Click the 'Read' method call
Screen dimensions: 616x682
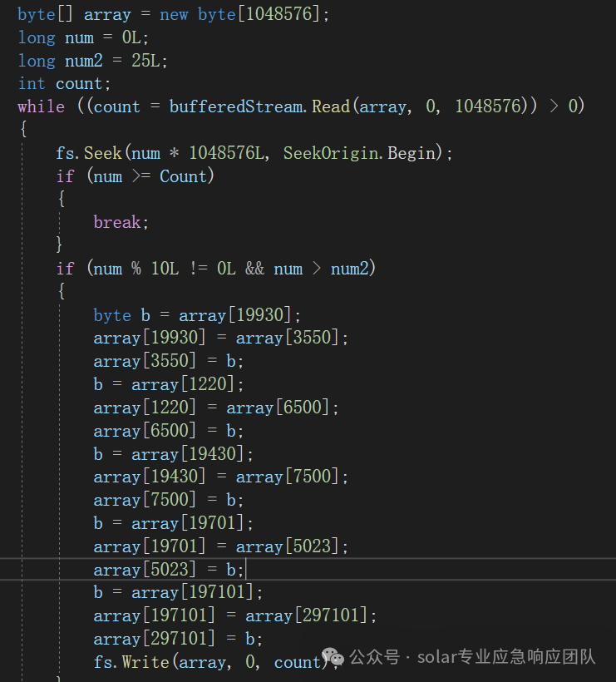click(331, 106)
